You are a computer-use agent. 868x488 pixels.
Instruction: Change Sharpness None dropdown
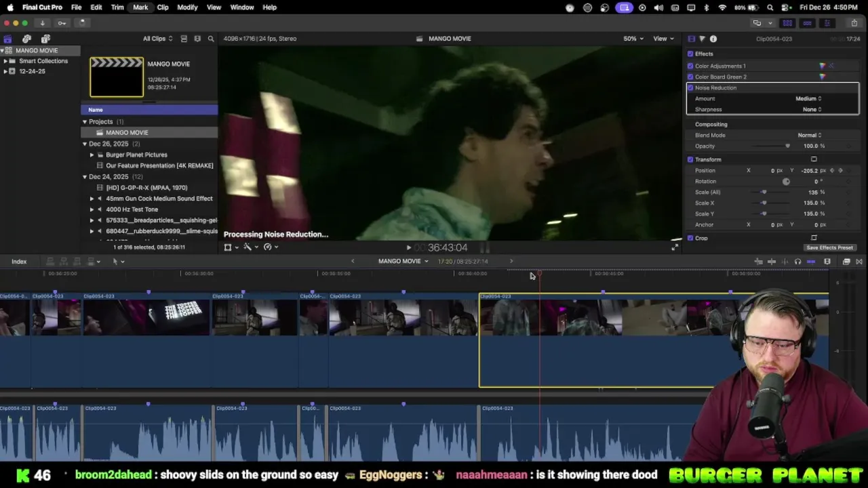pos(812,109)
